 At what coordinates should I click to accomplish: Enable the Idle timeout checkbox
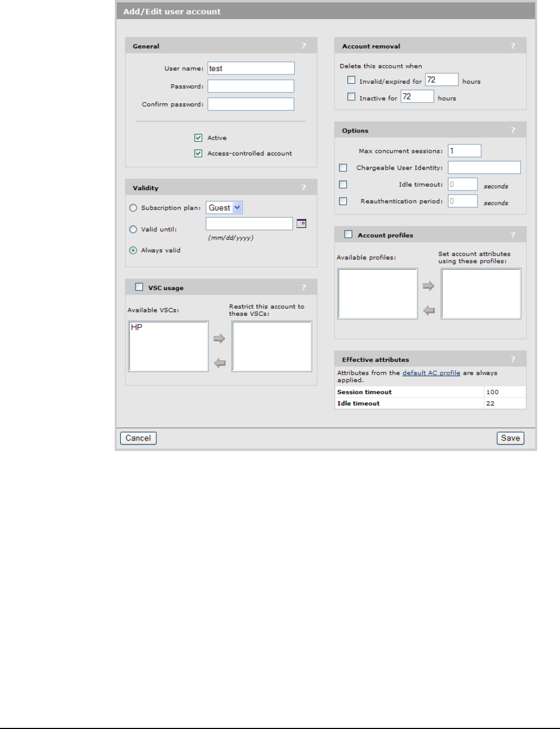tap(343, 185)
